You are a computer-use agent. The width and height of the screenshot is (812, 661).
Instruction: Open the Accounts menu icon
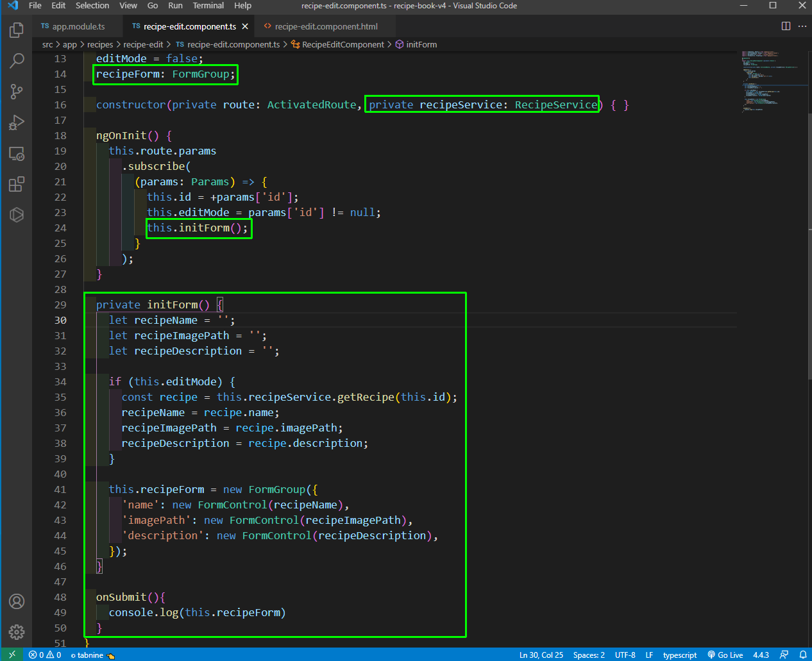click(x=17, y=601)
